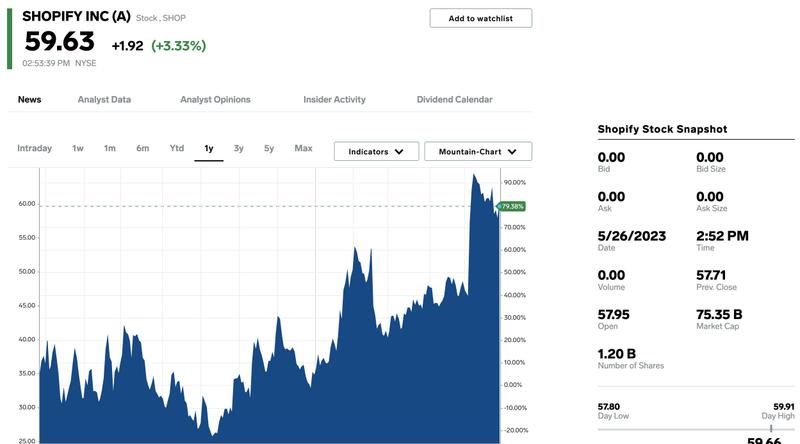Click the 1.20 B Number of Shares value
The image size is (800, 444).
[616, 354]
